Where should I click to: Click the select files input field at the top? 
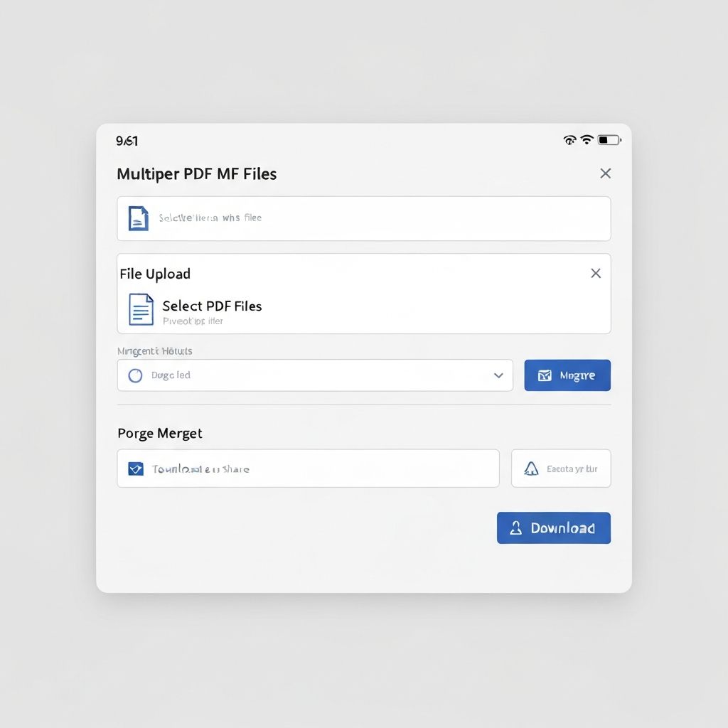(364, 218)
